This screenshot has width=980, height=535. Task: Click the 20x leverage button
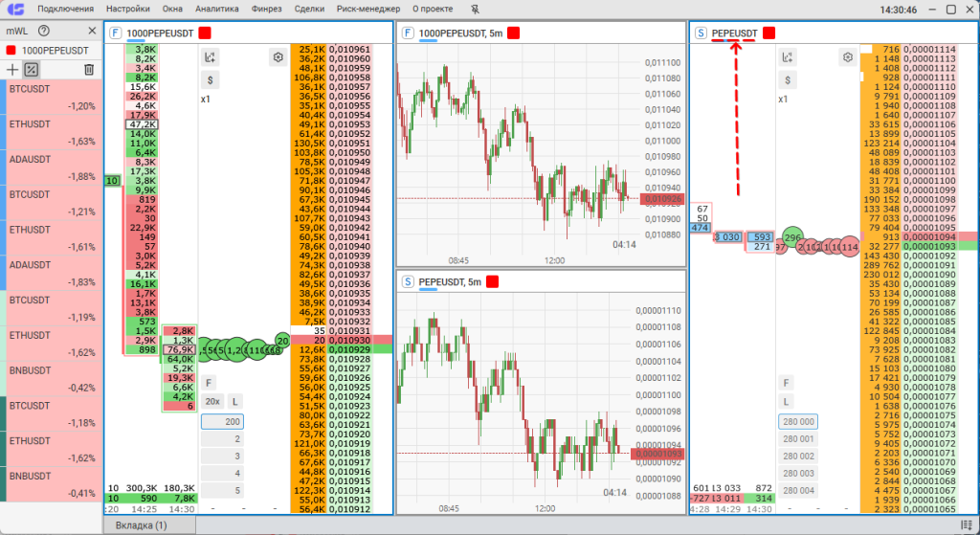[x=212, y=402]
